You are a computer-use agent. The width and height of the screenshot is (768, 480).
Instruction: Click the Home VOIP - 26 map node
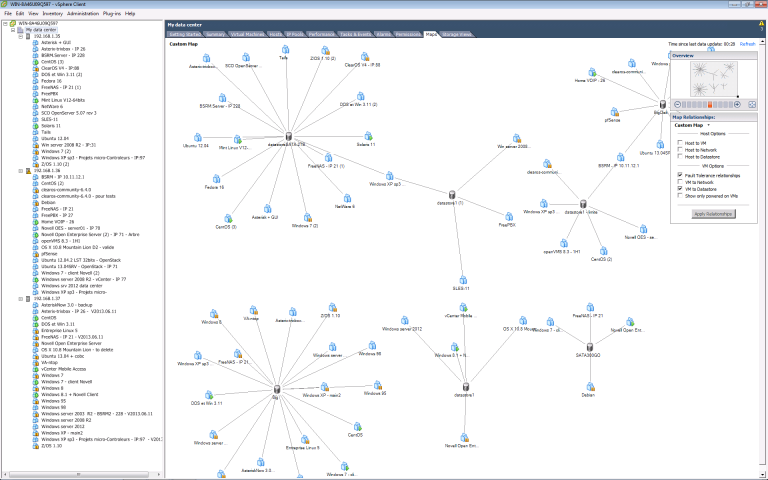point(592,72)
